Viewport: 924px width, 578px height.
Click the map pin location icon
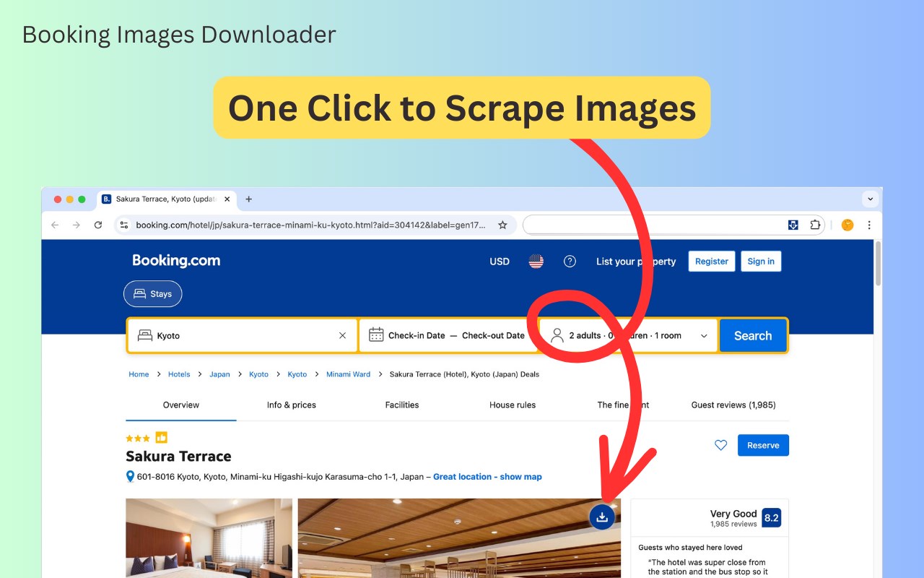130,477
